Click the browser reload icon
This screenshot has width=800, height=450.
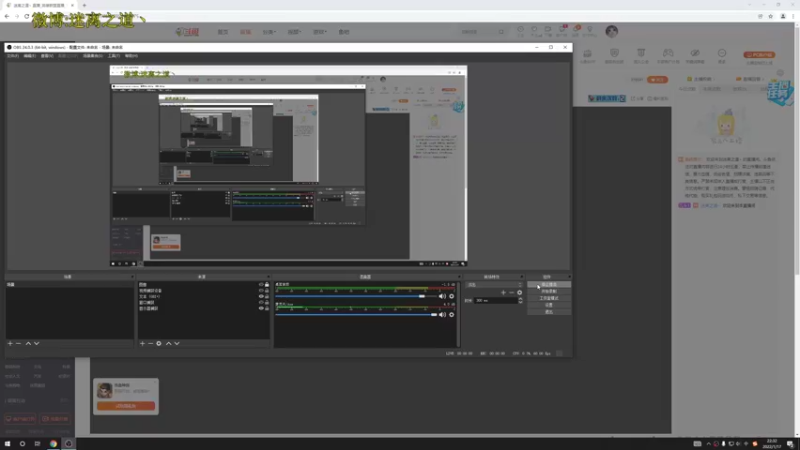click(27, 16)
